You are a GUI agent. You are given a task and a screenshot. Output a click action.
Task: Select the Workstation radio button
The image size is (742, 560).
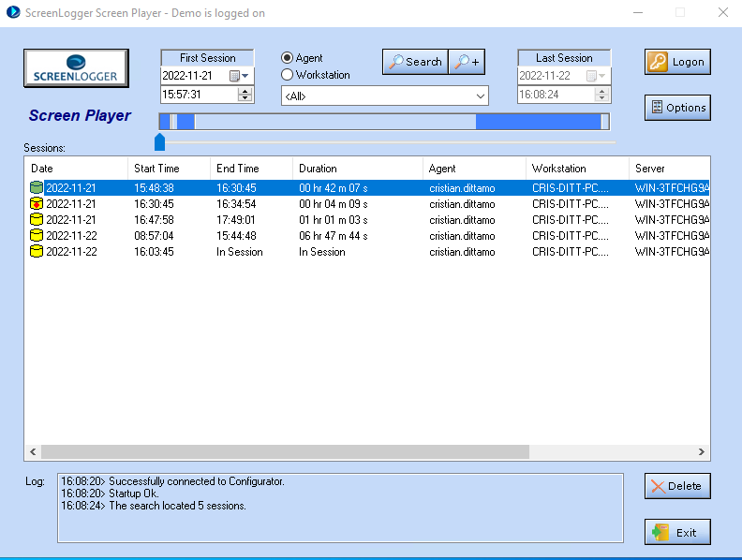pyautogui.click(x=288, y=75)
